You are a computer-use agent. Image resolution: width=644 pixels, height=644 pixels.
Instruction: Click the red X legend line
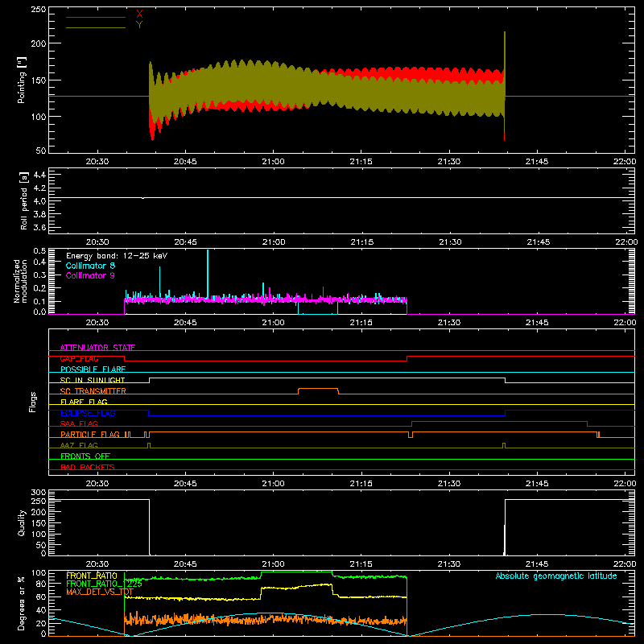click(x=95, y=17)
